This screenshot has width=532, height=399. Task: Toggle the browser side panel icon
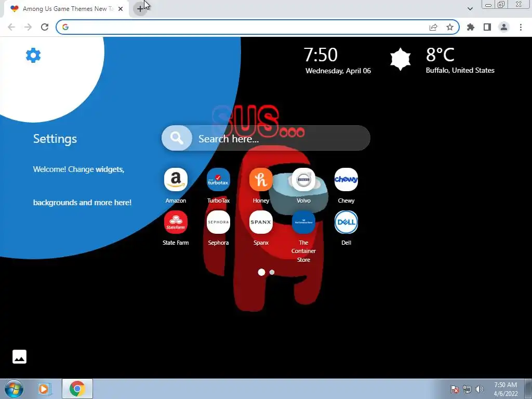click(x=487, y=27)
